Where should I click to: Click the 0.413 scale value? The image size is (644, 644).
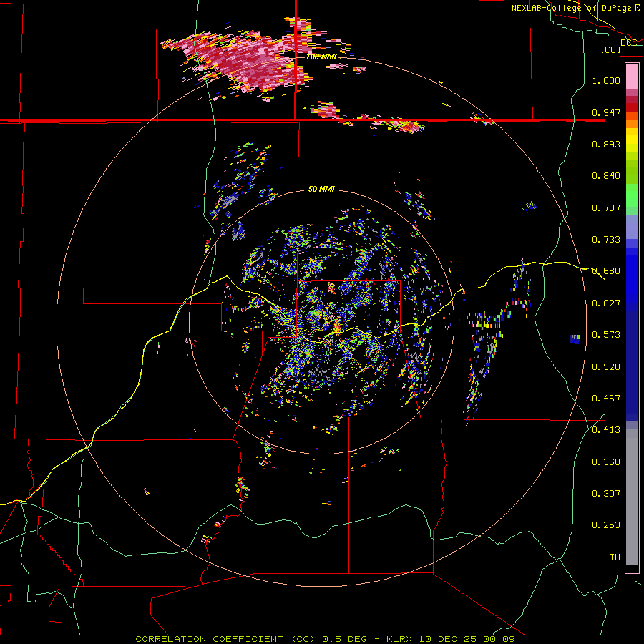(x=606, y=430)
